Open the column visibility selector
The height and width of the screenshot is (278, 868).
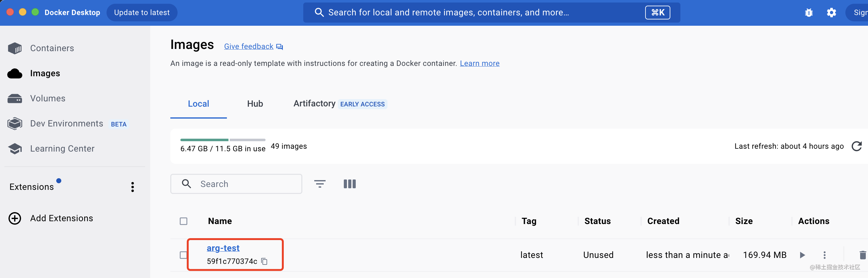coord(349,184)
